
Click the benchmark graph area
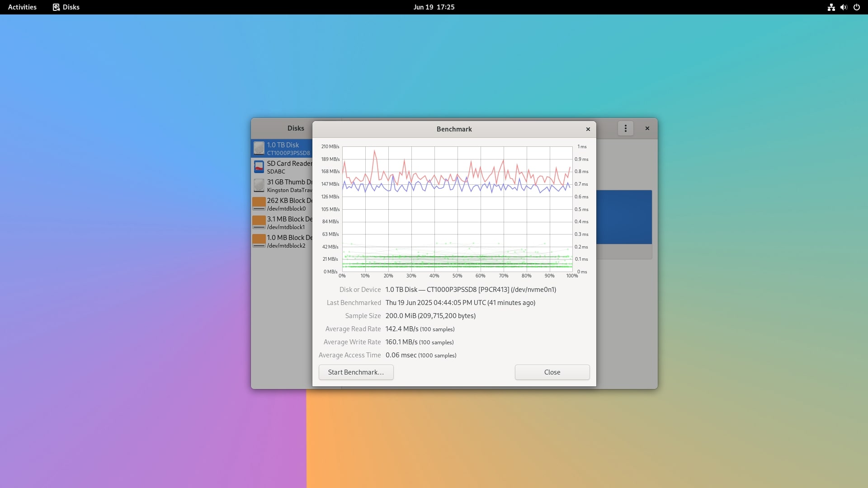pyautogui.click(x=457, y=209)
